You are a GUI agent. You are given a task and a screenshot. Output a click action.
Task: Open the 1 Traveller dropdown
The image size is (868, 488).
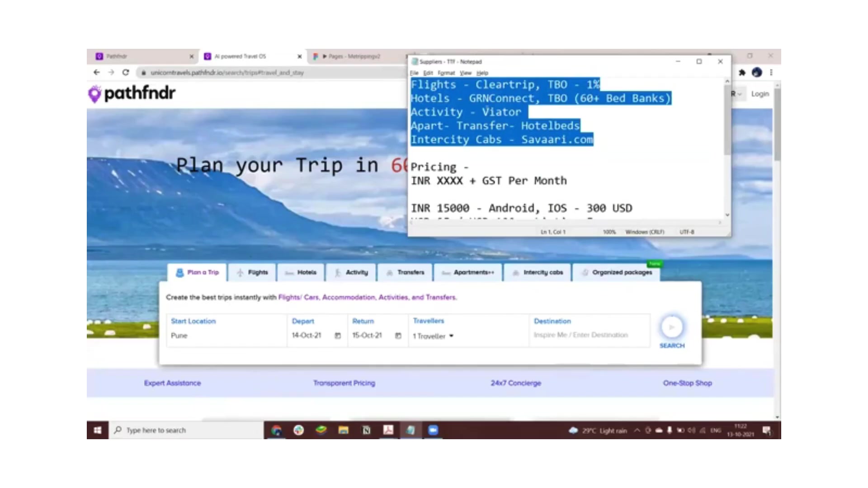(433, 336)
